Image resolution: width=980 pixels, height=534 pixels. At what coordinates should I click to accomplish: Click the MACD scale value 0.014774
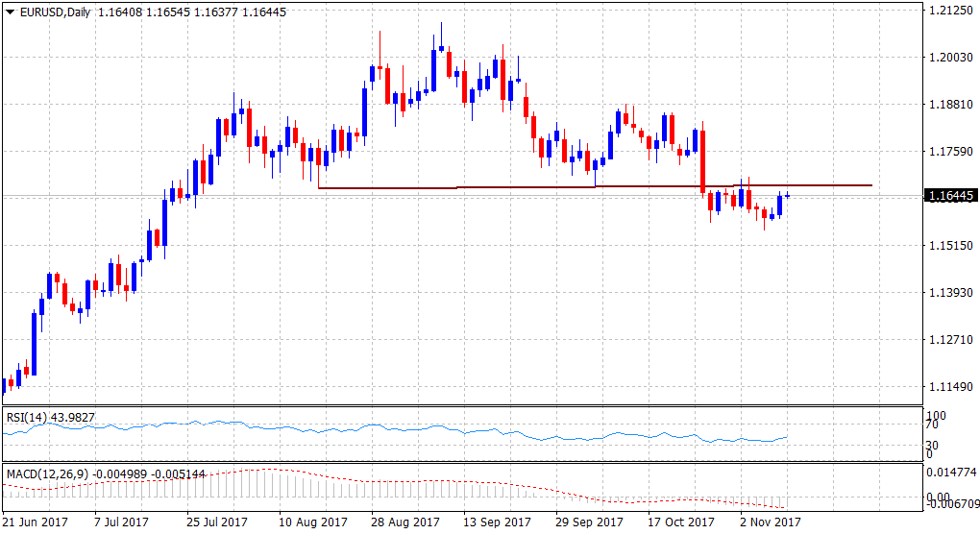(951, 473)
